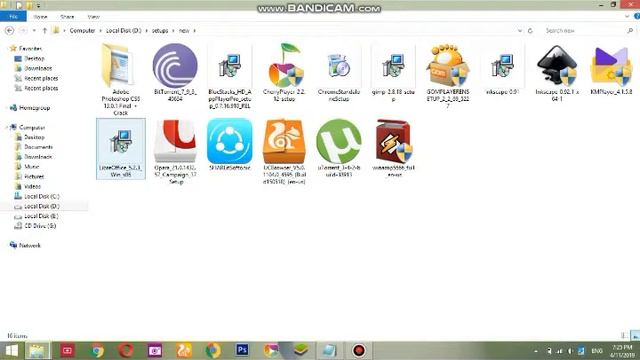The image size is (640, 360).
Task: Open BlueStacks from the taskbar
Action: pyautogui.click(x=301, y=350)
